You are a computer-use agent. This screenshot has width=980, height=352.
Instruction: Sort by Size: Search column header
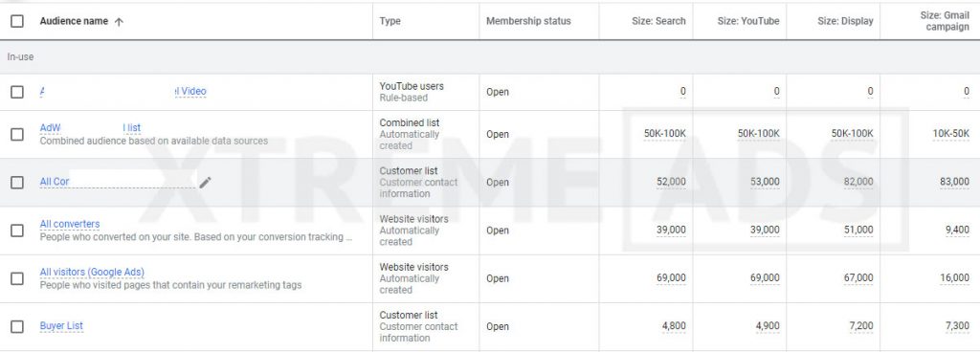point(658,21)
